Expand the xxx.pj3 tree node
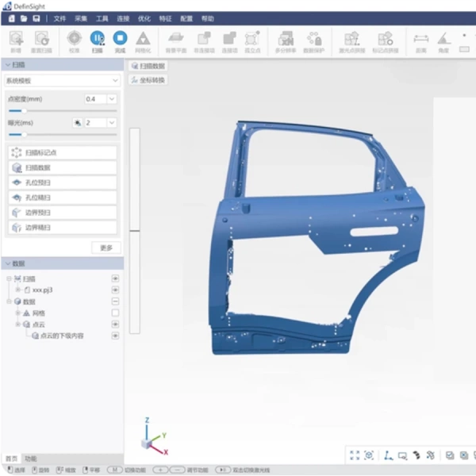Screen dimensions: 476x476 coord(18,290)
